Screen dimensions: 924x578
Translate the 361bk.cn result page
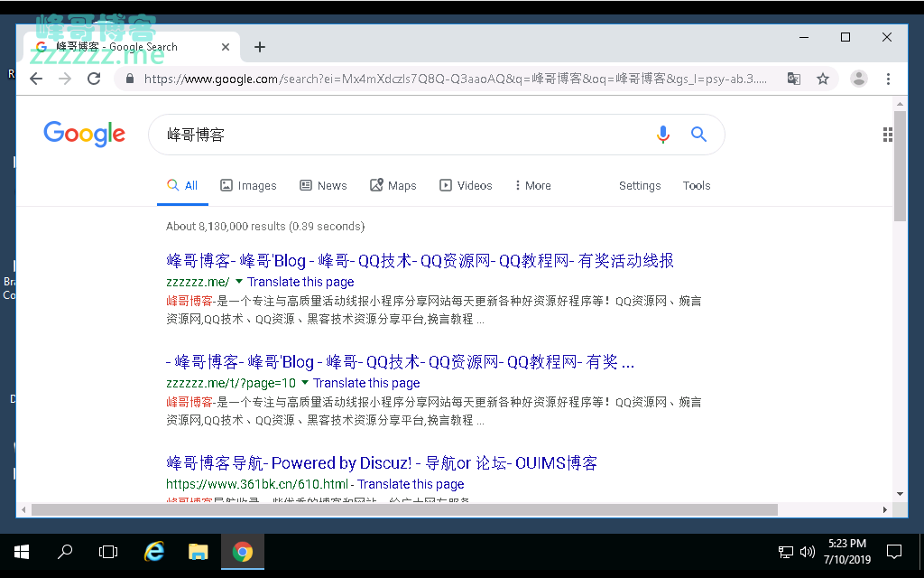411,484
